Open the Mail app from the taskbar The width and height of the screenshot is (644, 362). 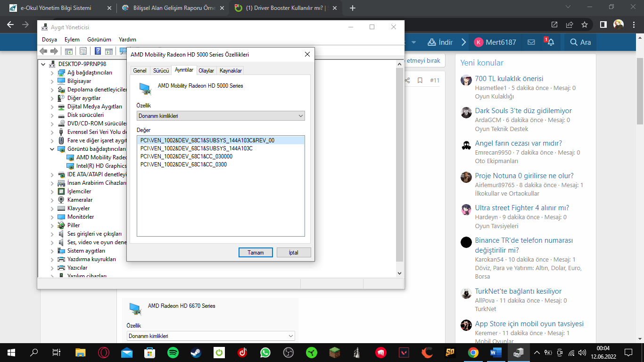point(127,353)
